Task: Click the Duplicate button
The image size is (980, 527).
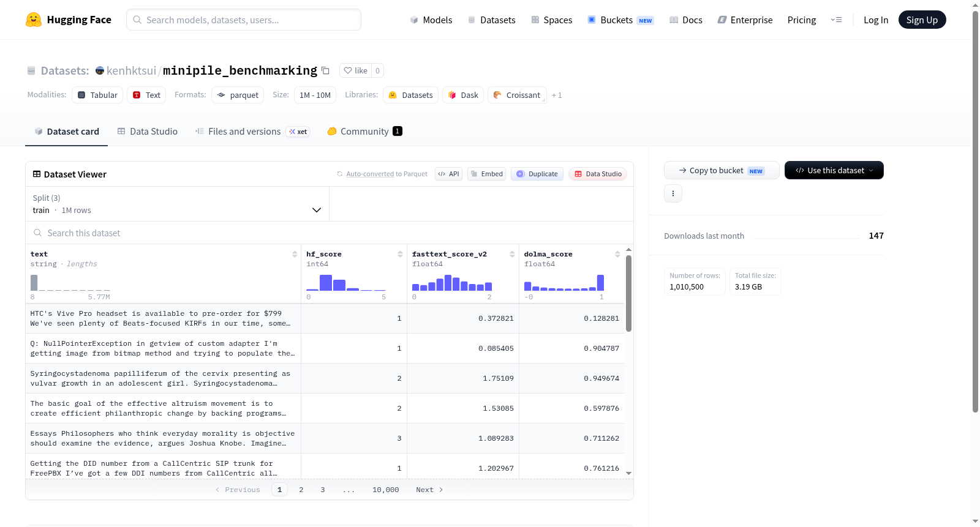Action: click(537, 174)
